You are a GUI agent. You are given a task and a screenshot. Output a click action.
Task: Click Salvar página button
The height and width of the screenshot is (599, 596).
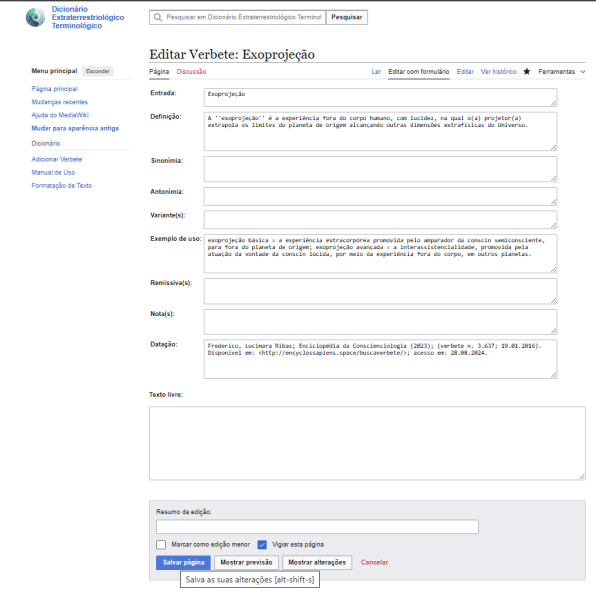point(183,562)
